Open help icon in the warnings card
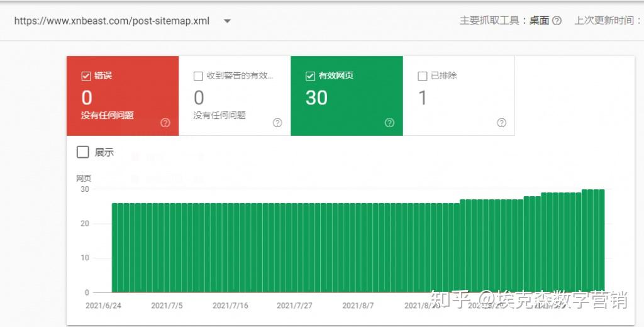Image resolution: width=644 pixels, height=327 pixels. tap(277, 123)
